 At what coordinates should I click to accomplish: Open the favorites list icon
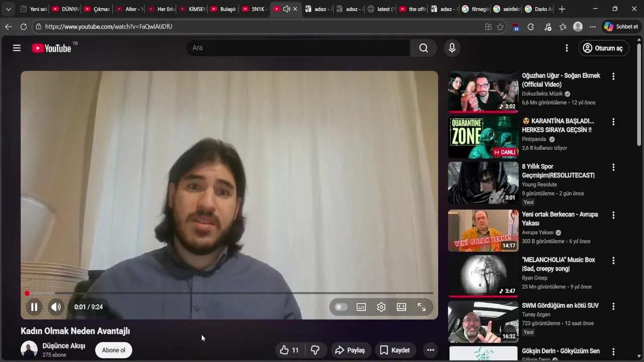pos(563,27)
